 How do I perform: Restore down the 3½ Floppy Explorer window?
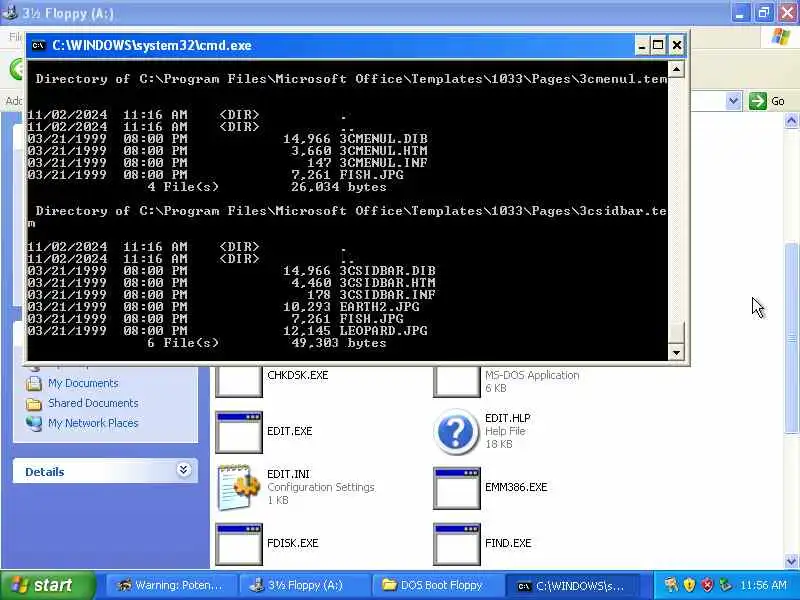tap(764, 12)
